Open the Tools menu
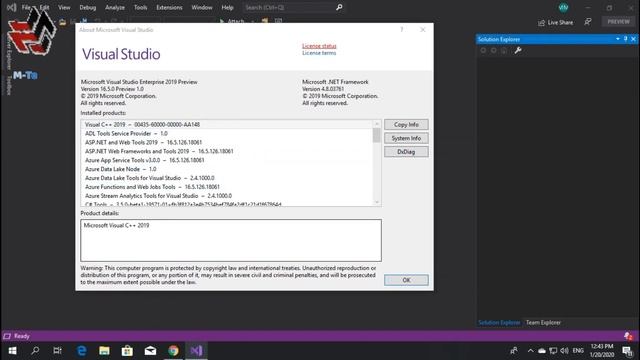This screenshot has width=640, height=360. pos(140,7)
